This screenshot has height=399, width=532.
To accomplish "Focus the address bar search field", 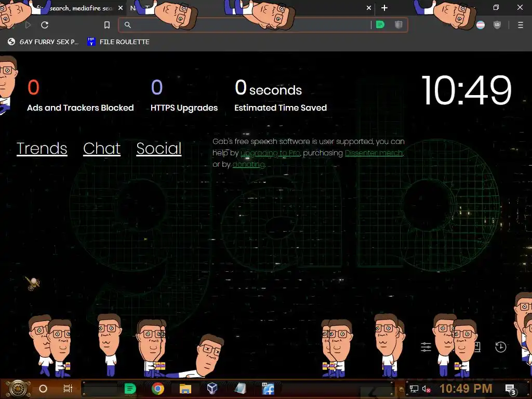I will 248,25.
